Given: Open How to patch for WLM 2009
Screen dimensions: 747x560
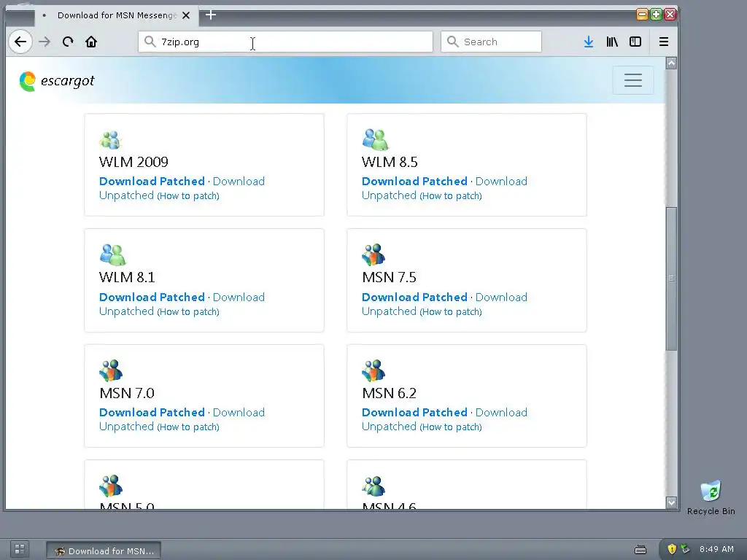Looking at the screenshot, I should pyautogui.click(x=188, y=195).
